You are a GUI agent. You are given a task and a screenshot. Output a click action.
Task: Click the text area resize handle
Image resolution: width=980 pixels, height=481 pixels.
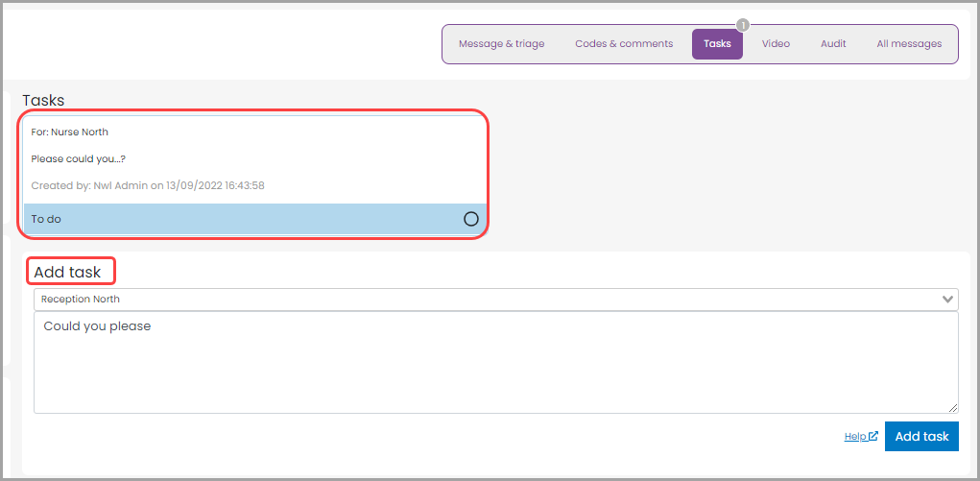(x=953, y=408)
